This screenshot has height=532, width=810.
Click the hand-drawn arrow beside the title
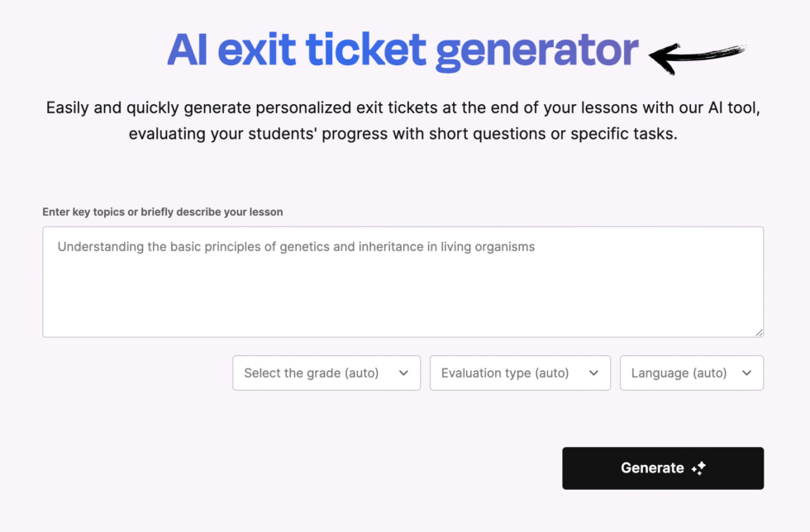[x=698, y=56]
